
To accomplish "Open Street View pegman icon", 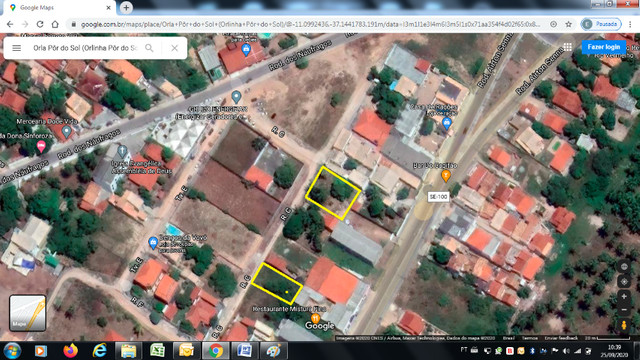I will click(624, 325).
